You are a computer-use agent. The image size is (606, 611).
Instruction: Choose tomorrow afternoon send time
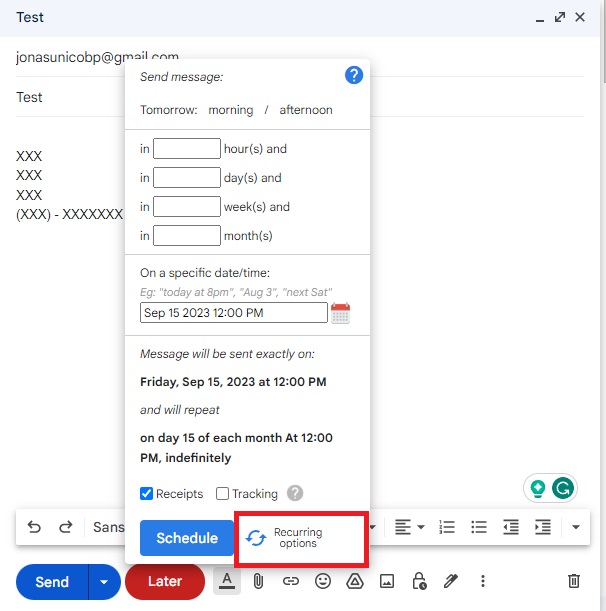point(306,110)
